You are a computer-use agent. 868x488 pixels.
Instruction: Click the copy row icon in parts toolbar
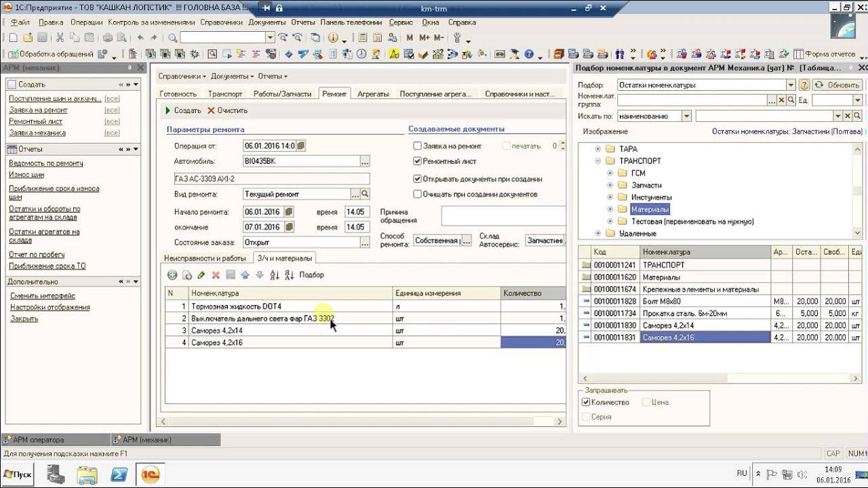pos(187,274)
